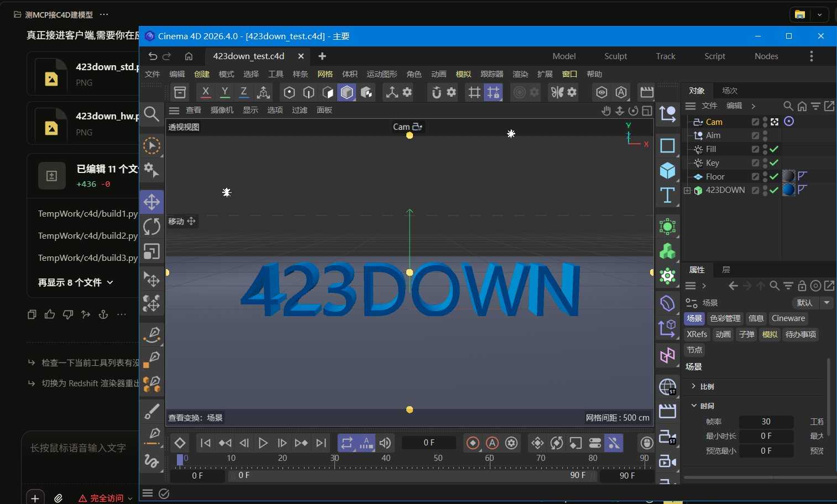Click the attachment paperclip icon

tap(59, 498)
